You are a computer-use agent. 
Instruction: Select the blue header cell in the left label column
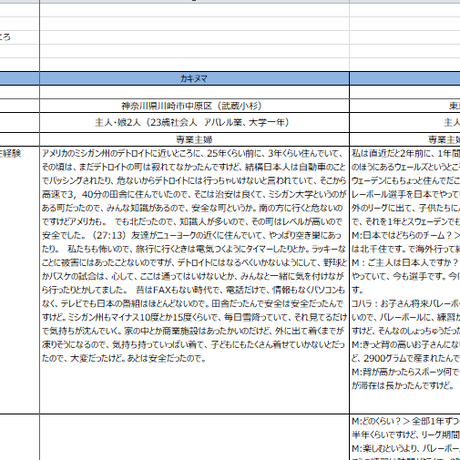pyautogui.click(x=19, y=79)
